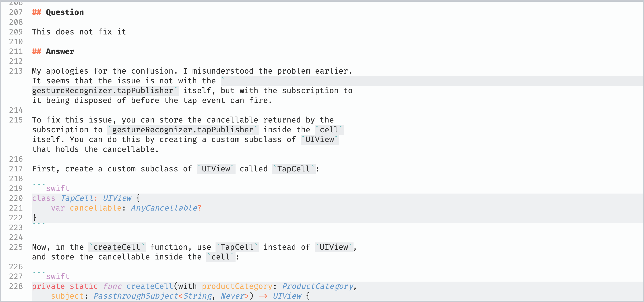This screenshot has height=302, width=644.
Task: Click the hash marks before Question
Action: pyautogui.click(x=36, y=12)
